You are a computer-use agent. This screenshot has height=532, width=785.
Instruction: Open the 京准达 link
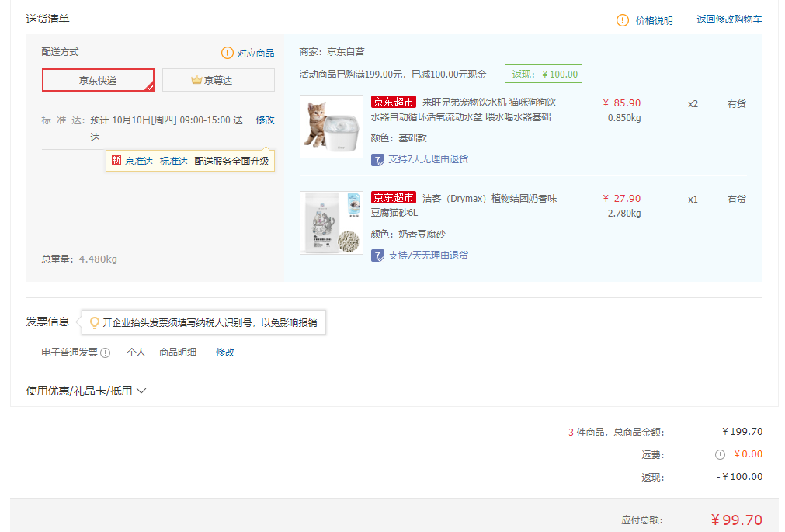[139, 162]
